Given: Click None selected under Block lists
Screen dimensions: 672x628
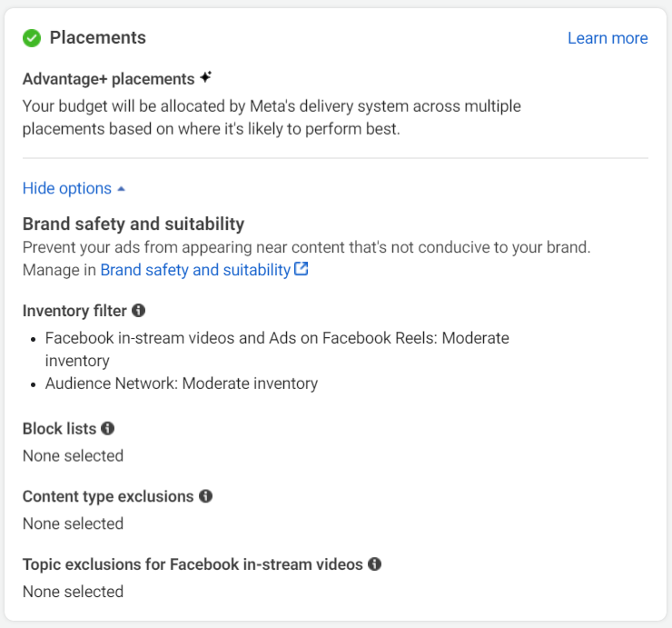Looking at the screenshot, I should [73, 455].
